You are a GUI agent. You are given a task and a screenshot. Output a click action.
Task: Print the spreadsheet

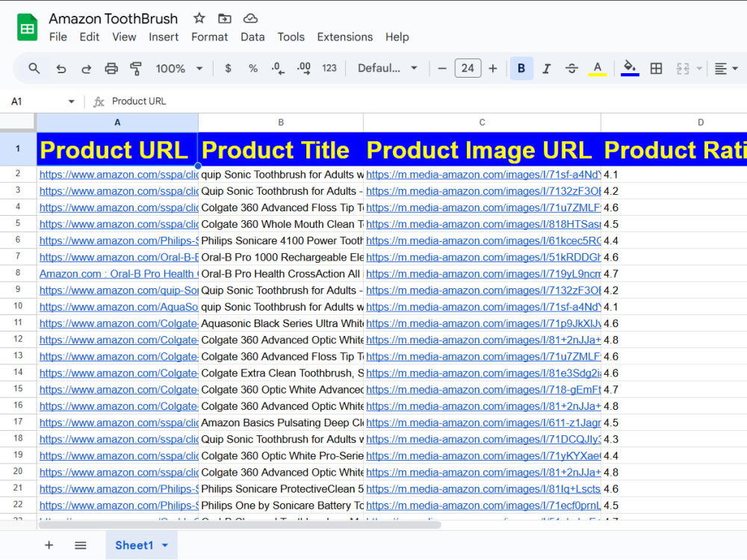point(111,68)
